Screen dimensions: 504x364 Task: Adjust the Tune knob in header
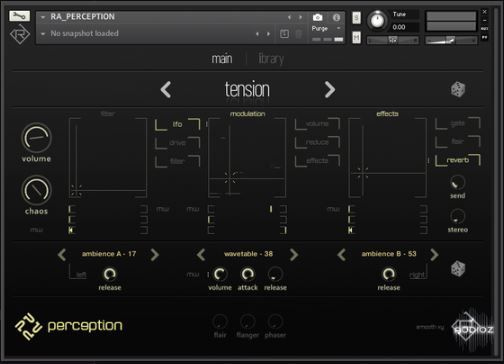click(x=377, y=20)
